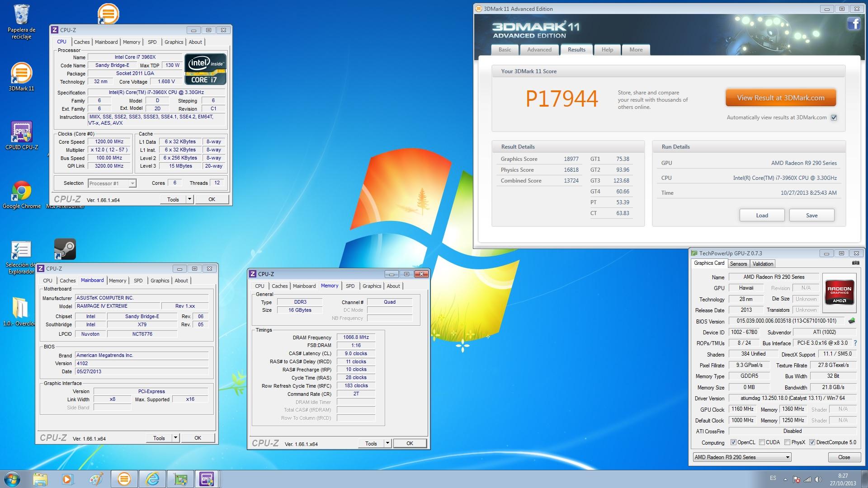Click the Windows Start button
Screen dimensions: 868x488
click(x=12, y=479)
